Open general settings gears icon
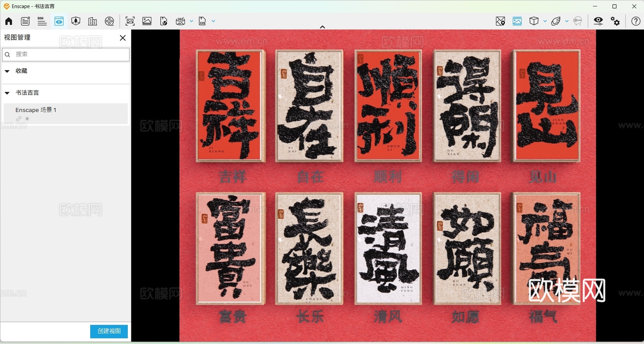Image resolution: width=644 pixels, height=344 pixels. [x=615, y=21]
